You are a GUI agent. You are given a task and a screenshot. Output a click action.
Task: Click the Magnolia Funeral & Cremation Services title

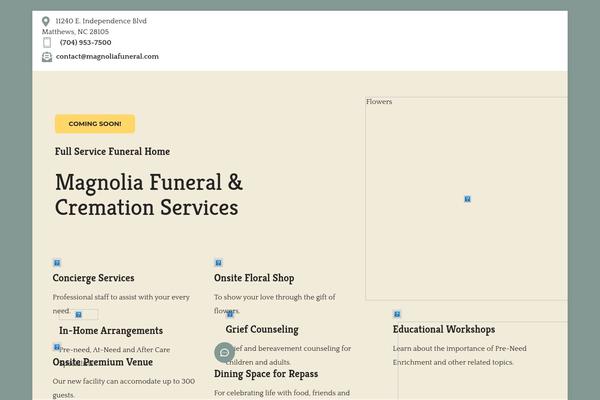[149, 195]
